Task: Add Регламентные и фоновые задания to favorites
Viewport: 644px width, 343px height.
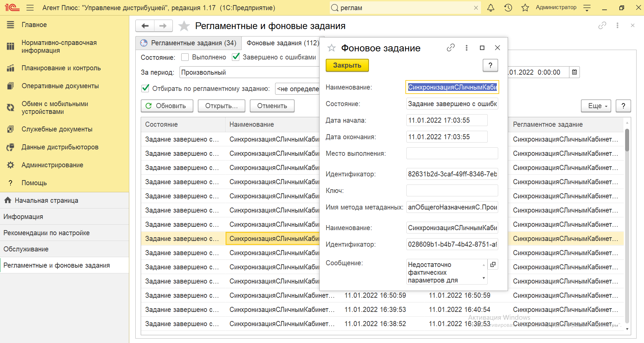Action: (x=184, y=26)
